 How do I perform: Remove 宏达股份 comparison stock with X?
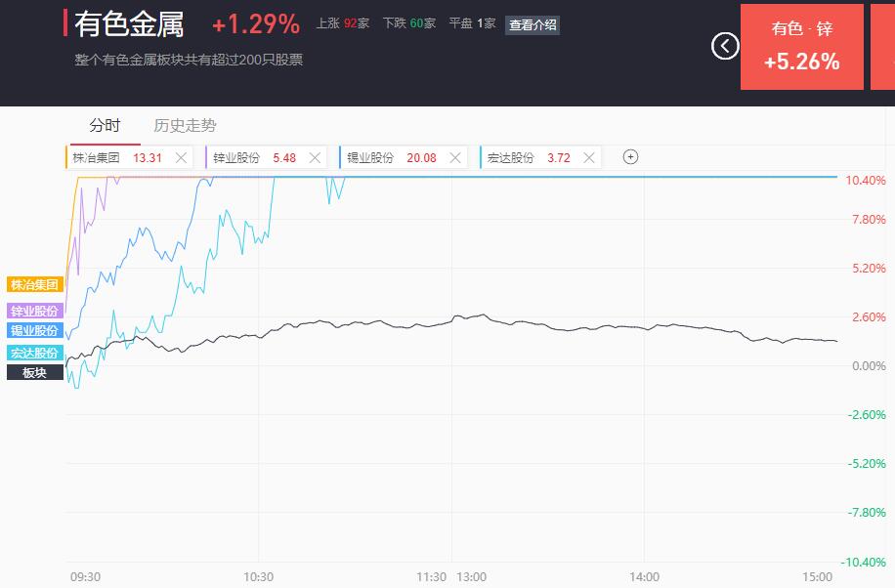click(x=589, y=157)
